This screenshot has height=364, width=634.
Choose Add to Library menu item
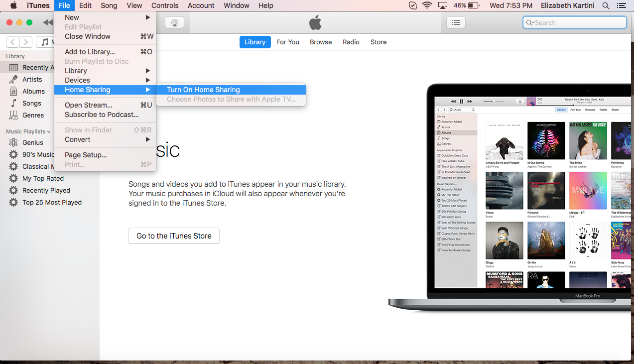point(90,52)
